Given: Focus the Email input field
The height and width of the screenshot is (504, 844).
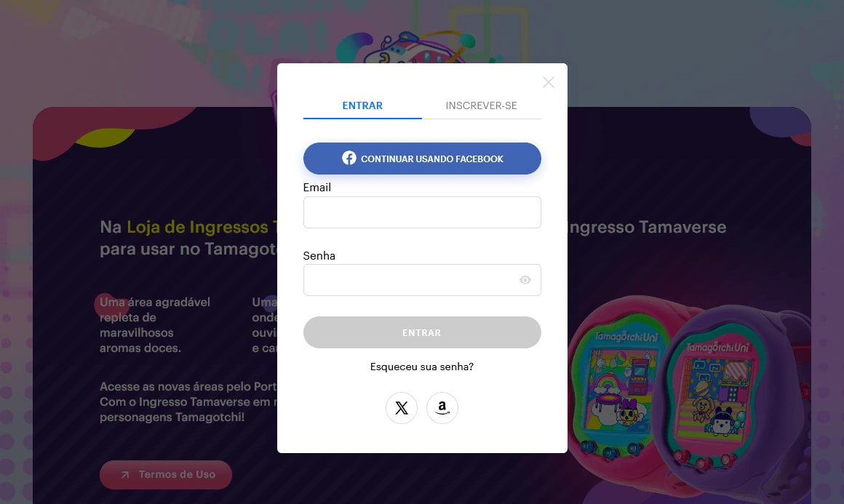Looking at the screenshot, I should click(x=422, y=212).
